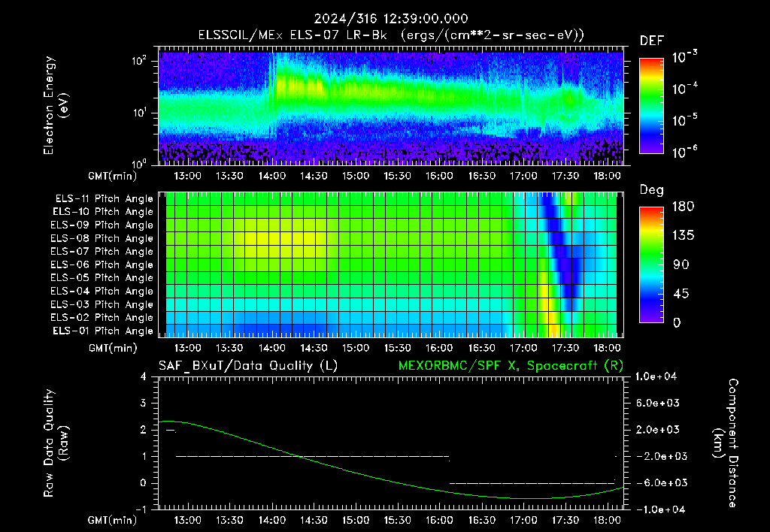Screen dimensions: 770x532
Task: Click the 180 value on Deg scale
Action: [683, 207]
